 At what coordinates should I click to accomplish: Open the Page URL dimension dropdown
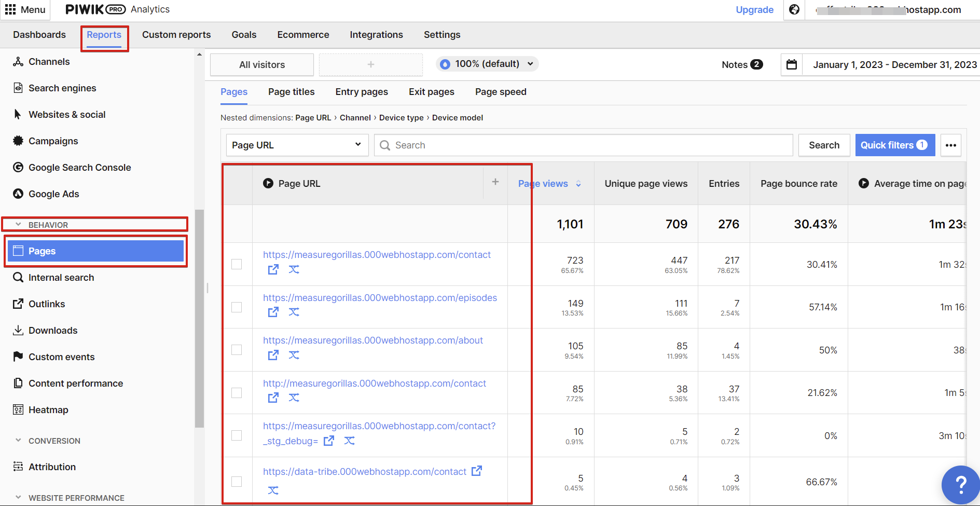click(x=297, y=145)
